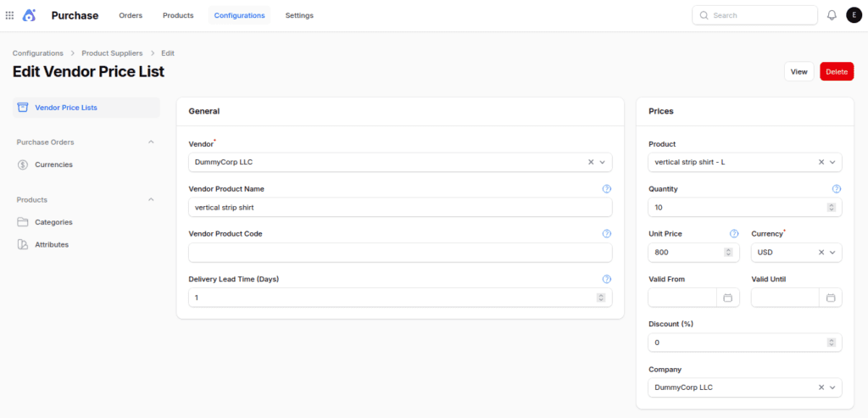868x418 pixels.
Task: Click the Purchase app logo icon
Action: coord(29,15)
